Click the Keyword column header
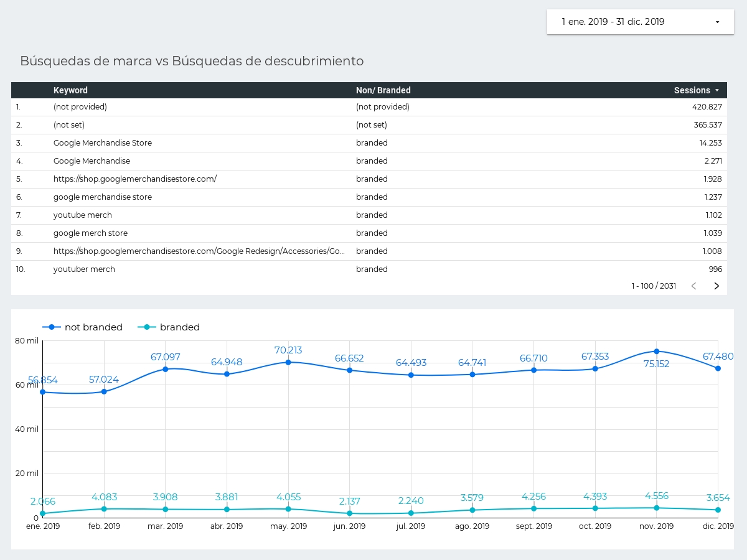This screenshot has width=747, height=560. pos(70,90)
